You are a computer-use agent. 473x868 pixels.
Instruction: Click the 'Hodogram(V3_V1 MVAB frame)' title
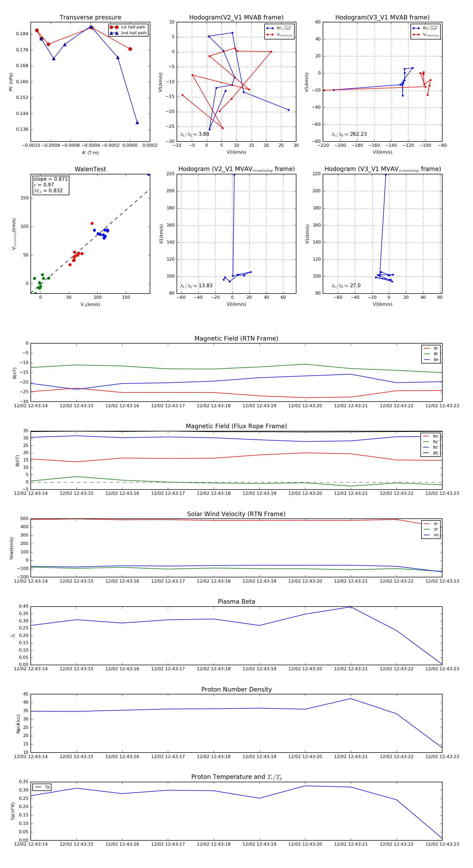pyautogui.click(x=382, y=18)
